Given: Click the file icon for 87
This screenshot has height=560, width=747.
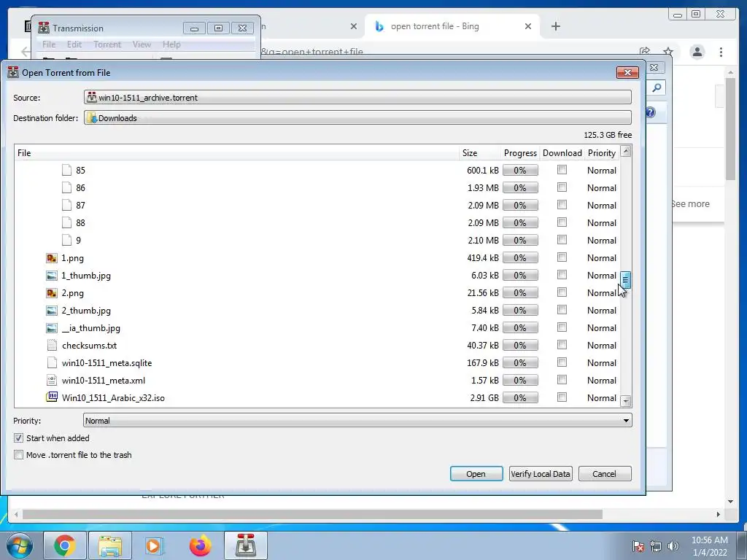Looking at the screenshot, I should 66,205.
